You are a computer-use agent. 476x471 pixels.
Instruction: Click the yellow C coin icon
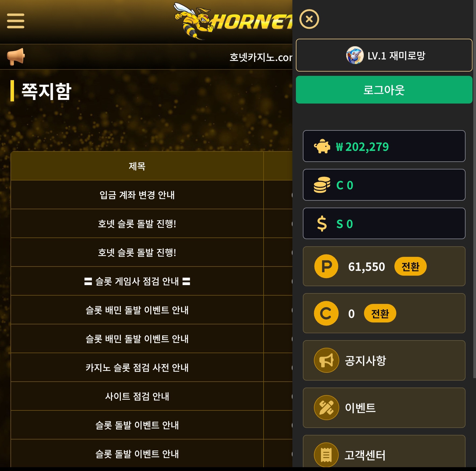click(x=326, y=313)
